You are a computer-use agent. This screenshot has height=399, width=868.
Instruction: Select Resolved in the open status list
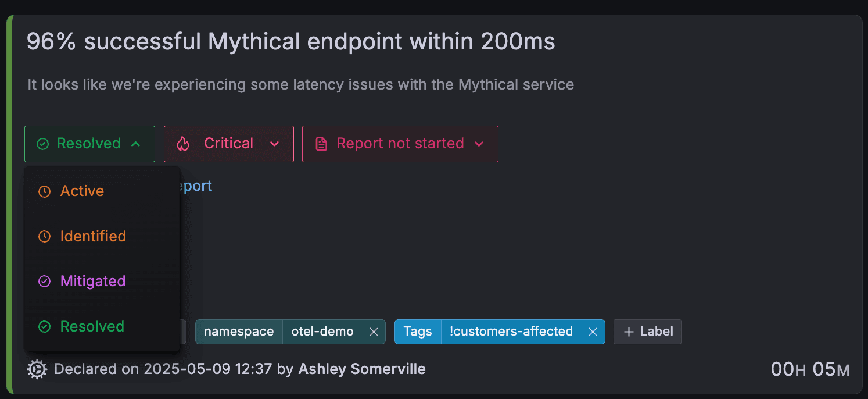pos(92,326)
